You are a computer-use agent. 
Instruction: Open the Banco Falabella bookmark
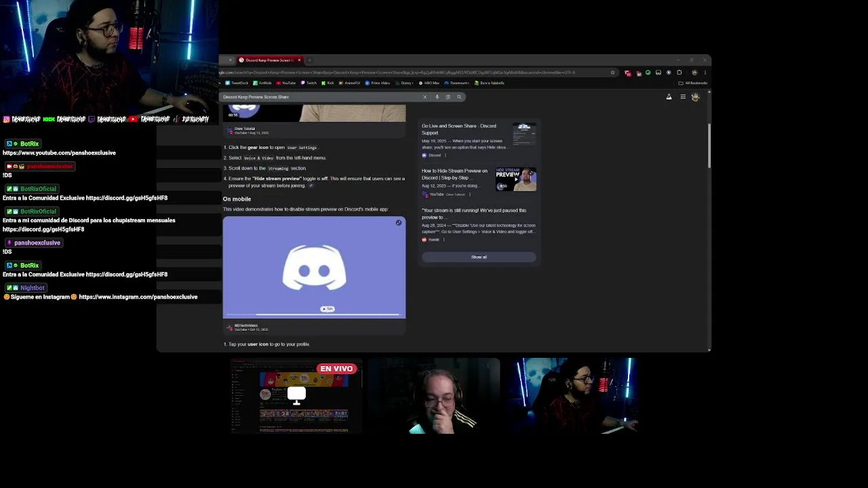(490, 83)
